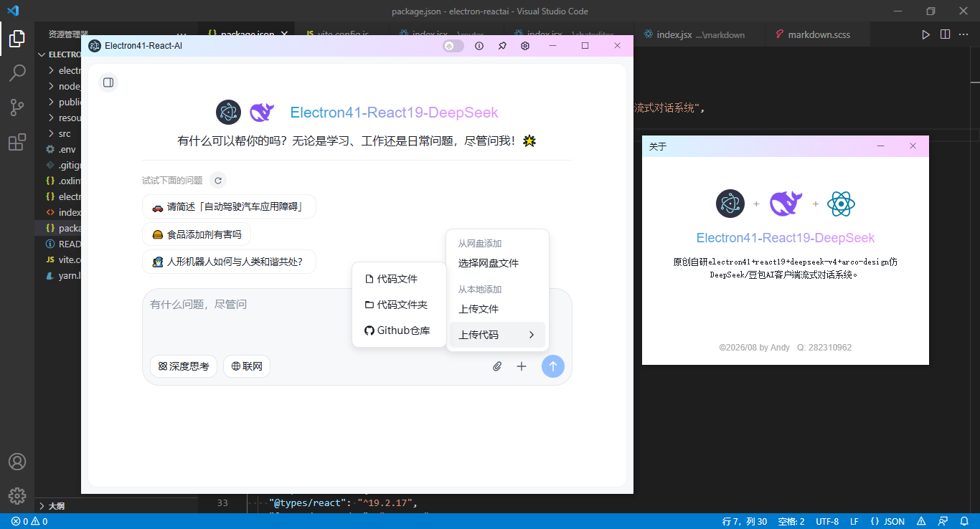Click the Run play icon in VS Code editor
Screen dimensions: 980x529
click(925, 34)
